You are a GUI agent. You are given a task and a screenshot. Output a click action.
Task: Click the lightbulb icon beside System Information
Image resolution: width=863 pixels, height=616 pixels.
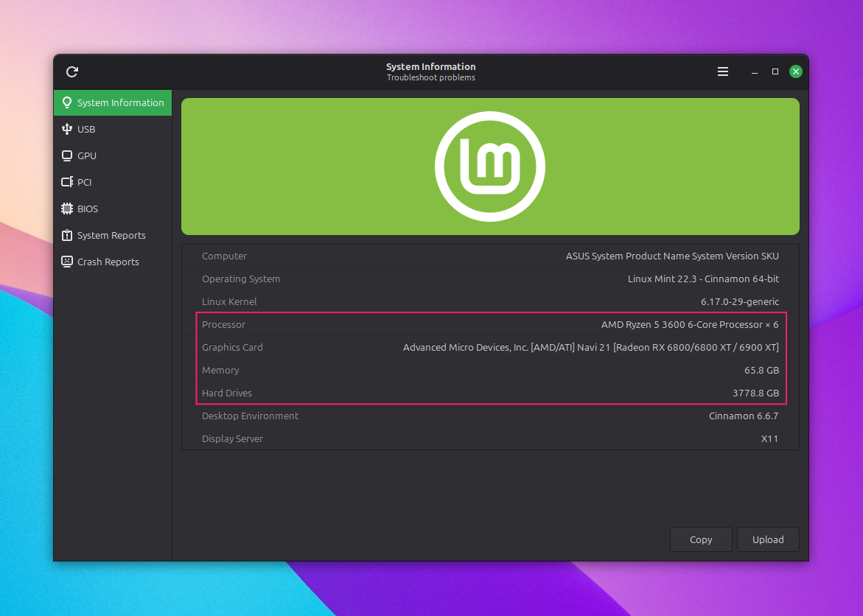click(x=67, y=102)
